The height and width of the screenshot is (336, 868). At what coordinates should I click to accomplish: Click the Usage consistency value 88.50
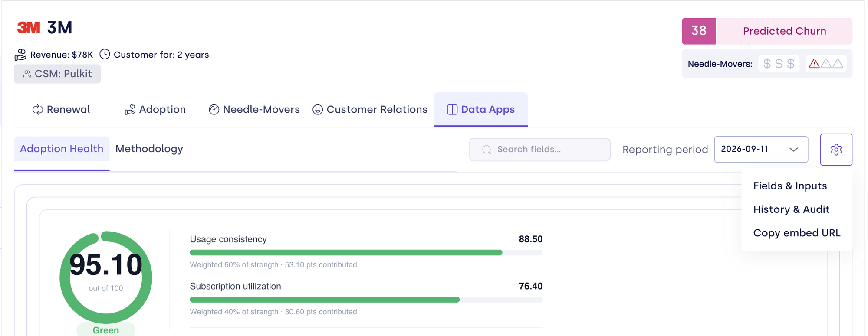point(530,239)
